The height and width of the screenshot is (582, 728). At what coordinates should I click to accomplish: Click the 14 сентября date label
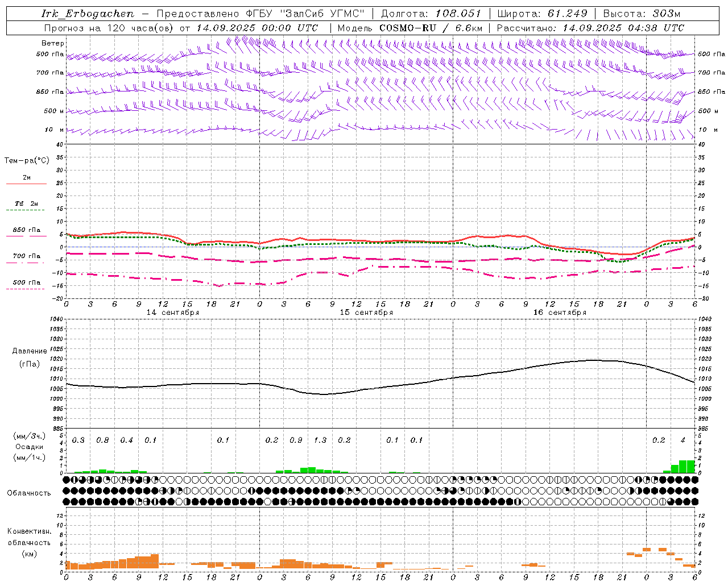pyautogui.click(x=173, y=312)
